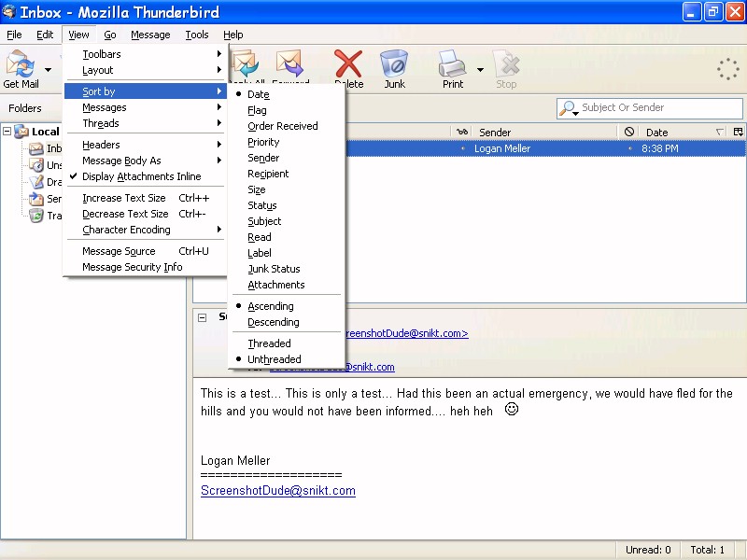
Task: Select the Unsent folder icon
Action: (36, 165)
